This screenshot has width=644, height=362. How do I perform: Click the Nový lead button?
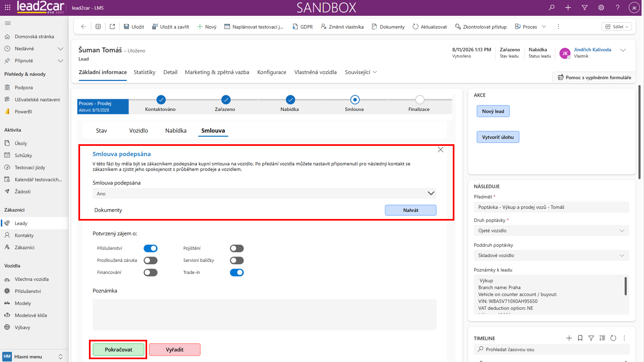point(493,111)
